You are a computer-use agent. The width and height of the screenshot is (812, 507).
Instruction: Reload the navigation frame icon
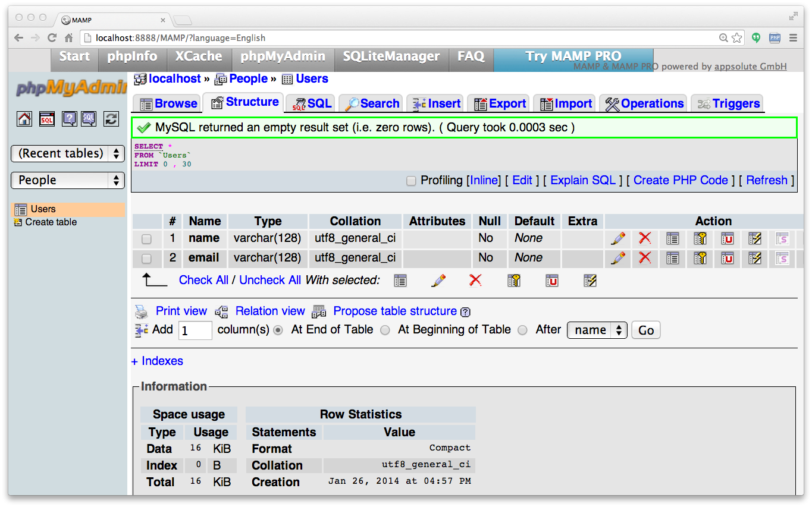click(111, 118)
